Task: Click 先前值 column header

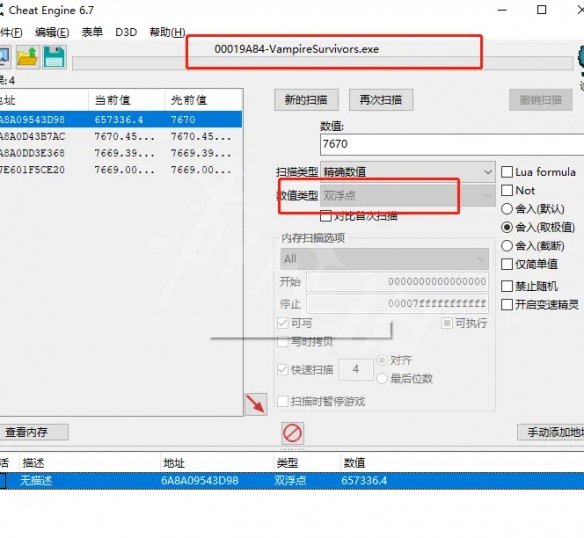Action: (203, 100)
